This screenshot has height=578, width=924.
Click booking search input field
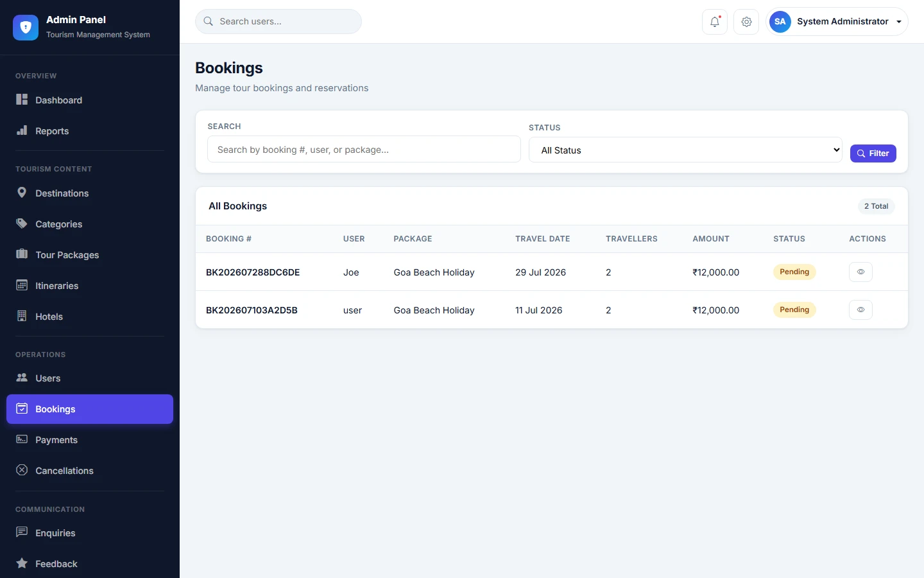tap(364, 149)
